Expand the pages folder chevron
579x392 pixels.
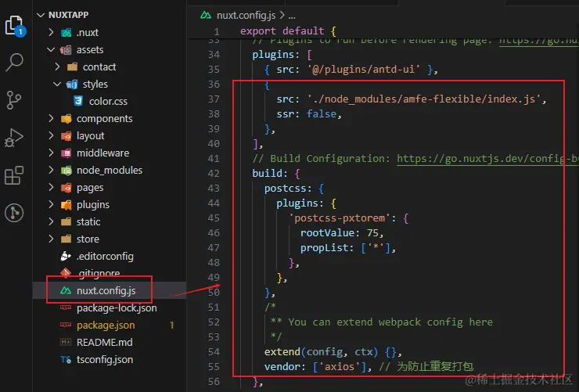click(51, 188)
